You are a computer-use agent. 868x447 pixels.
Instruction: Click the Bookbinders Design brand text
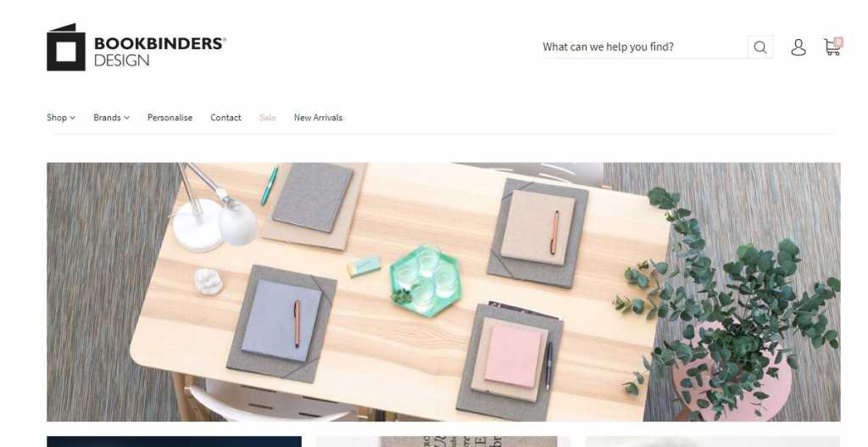pyautogui.click(x=160, y=52)
